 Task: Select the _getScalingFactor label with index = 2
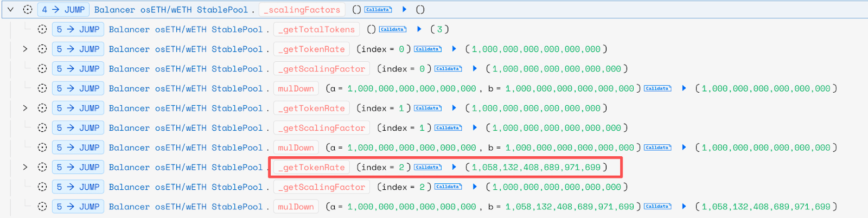(322, 187)
